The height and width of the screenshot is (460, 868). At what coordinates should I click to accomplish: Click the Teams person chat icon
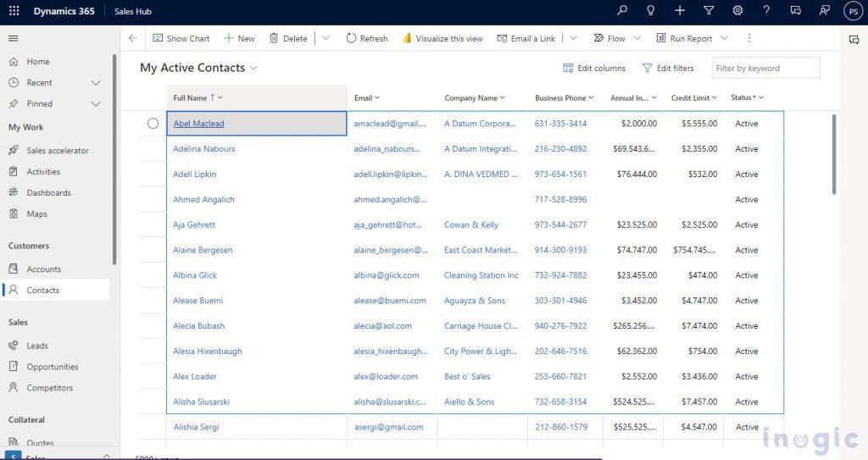point(824,10)
